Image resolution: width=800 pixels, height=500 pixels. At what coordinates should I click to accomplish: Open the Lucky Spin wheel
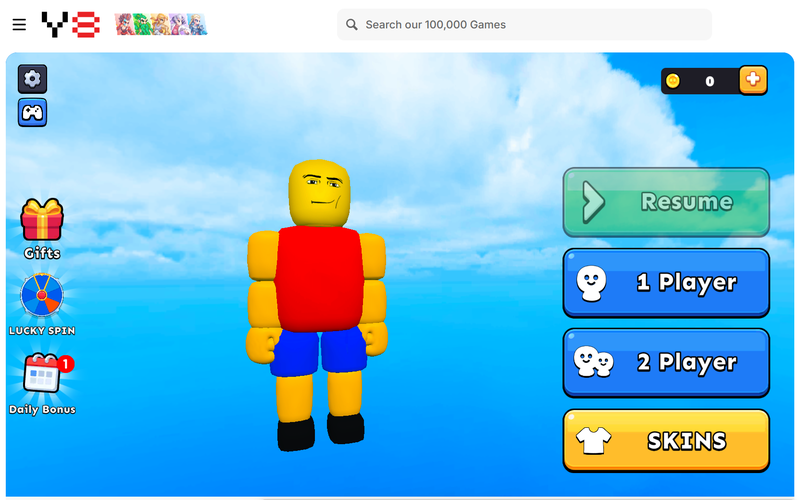[42, 295]
